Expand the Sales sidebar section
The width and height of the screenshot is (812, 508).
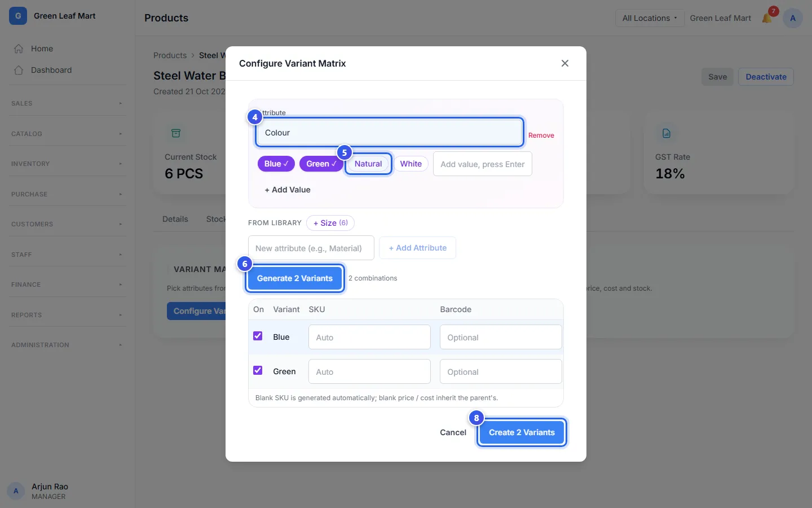pyautogui.click(x=68, y=103)
